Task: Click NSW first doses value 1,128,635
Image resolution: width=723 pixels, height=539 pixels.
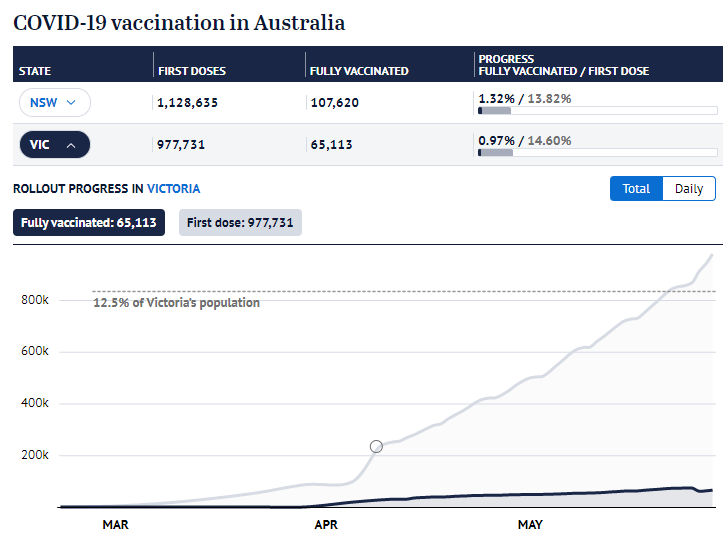Action: click(x=187, y=102)
